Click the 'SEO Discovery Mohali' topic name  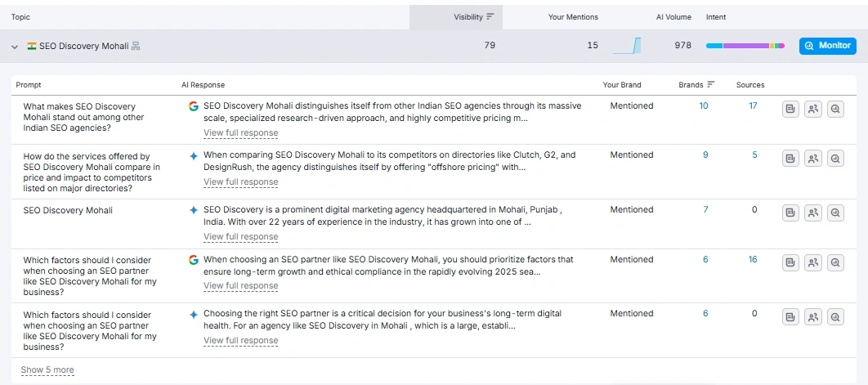[x=84, y=46]
